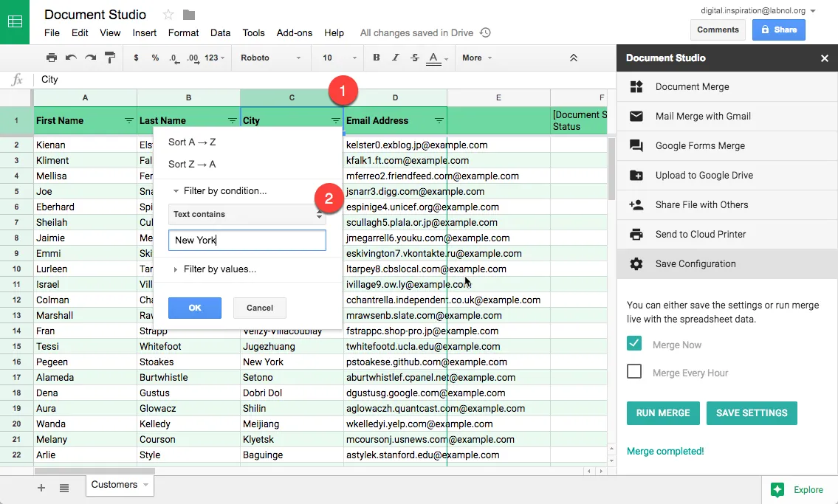Select the paint format roller icon

pos(110,58)
